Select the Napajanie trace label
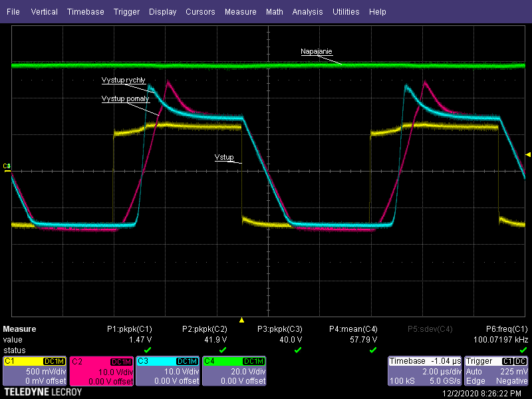 [317, 52]
